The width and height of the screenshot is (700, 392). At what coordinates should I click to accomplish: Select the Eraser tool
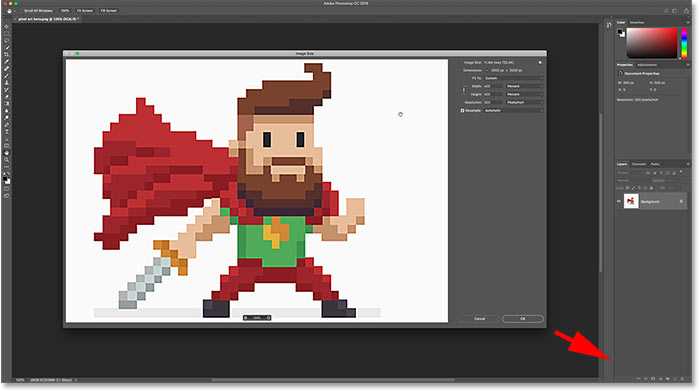[6, 97]
